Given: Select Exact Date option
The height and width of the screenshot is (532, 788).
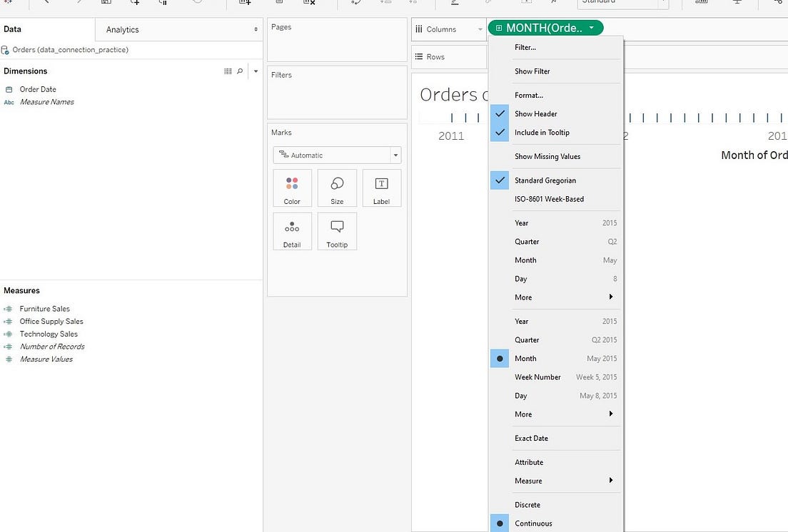Looking at the screenshot, I should (x=556, y=438).
